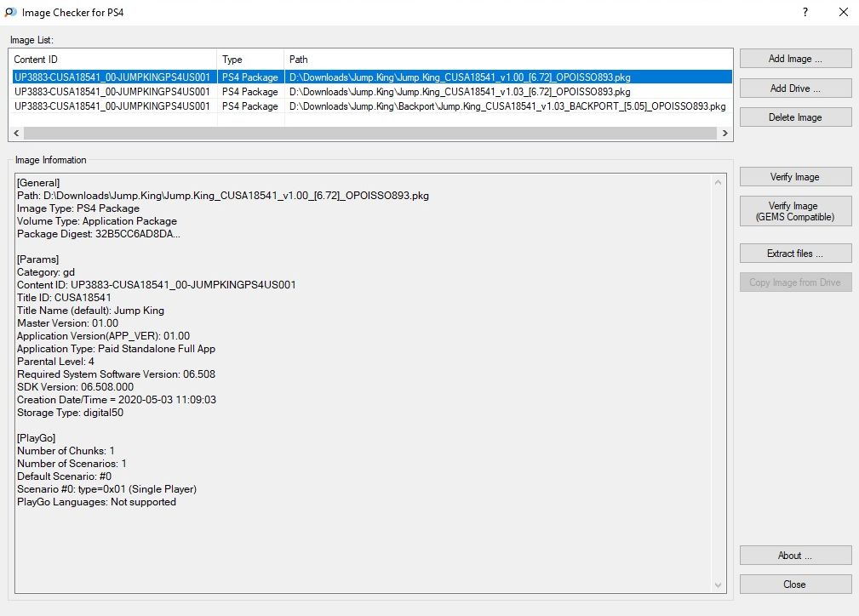Select the v1.00 [6.72] package row
The width and height of the screenshot is (859, 616).
click(372, 77)
